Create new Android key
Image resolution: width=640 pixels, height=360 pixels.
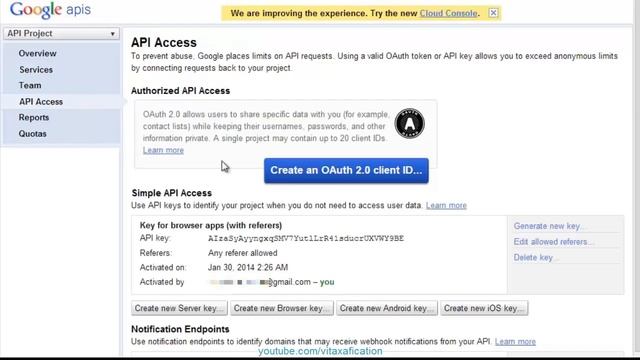coord(387,308)
